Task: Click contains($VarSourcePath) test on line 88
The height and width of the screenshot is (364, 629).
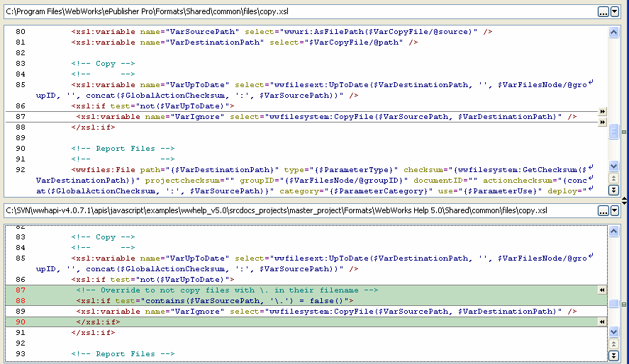Action: pyautogui.click(x=215, y=301)
